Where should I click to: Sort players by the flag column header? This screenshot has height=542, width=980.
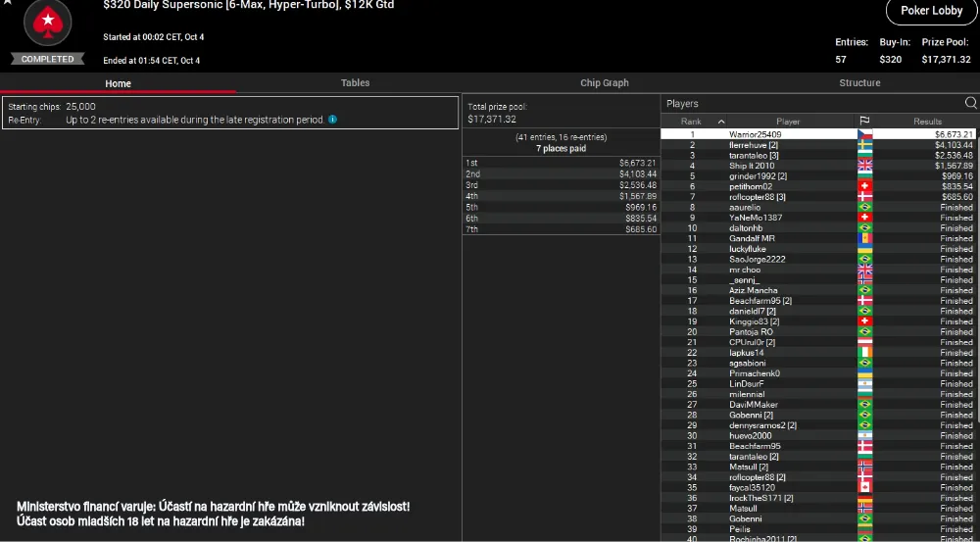864,122
